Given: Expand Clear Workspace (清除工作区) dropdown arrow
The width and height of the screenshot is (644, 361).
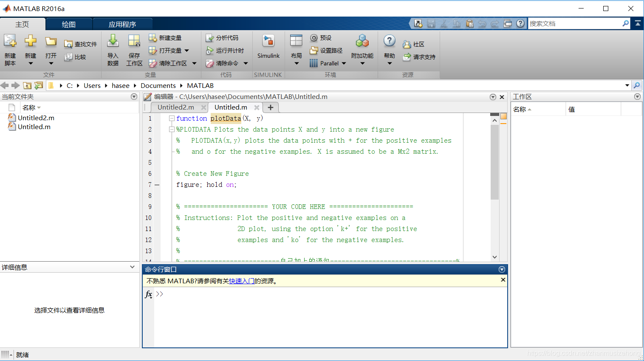Looking at the screenshot, I should tap(195, 63).
